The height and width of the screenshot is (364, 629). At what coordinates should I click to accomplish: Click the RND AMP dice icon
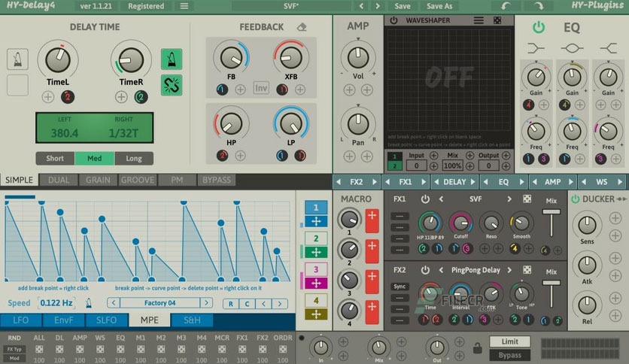point(80,349)
